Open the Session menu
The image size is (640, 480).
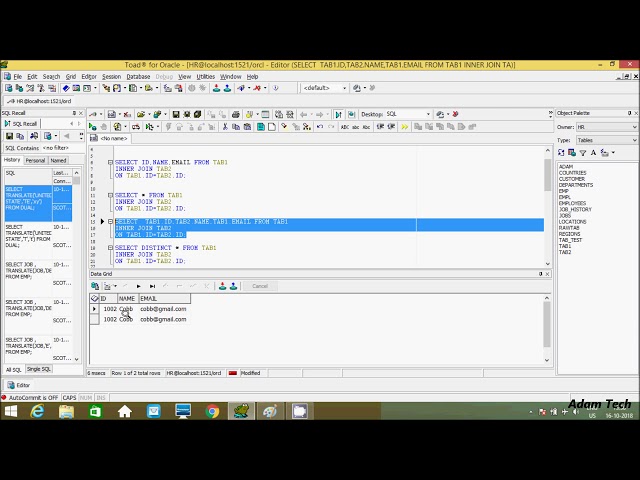click(x=111, y=77)
